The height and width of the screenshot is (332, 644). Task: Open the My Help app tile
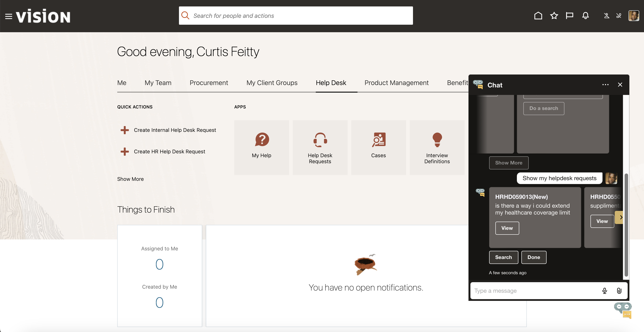pos(262,147)
